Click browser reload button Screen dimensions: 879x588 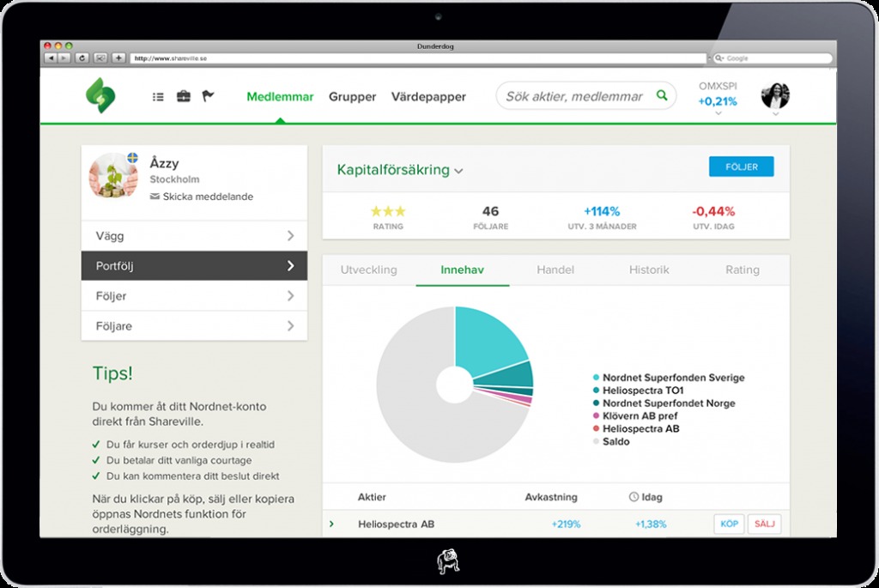coord(82,58)
